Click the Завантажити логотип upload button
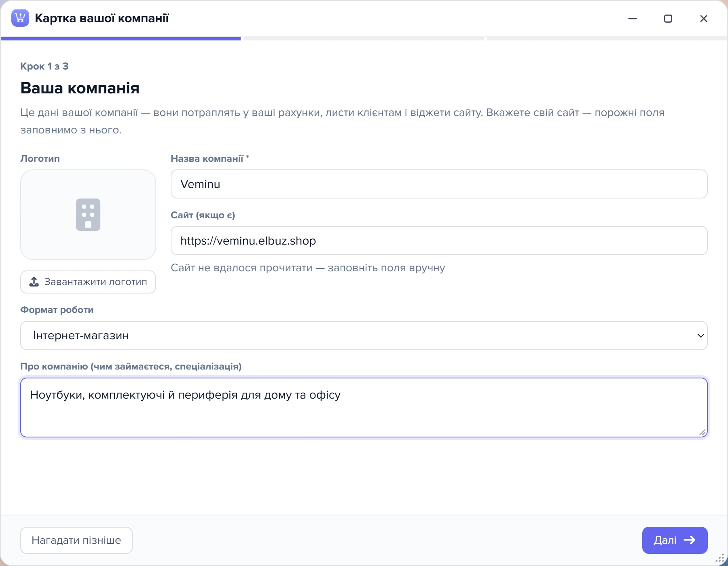The height and width of the screenshot is (566, 728). pos(88,282)
